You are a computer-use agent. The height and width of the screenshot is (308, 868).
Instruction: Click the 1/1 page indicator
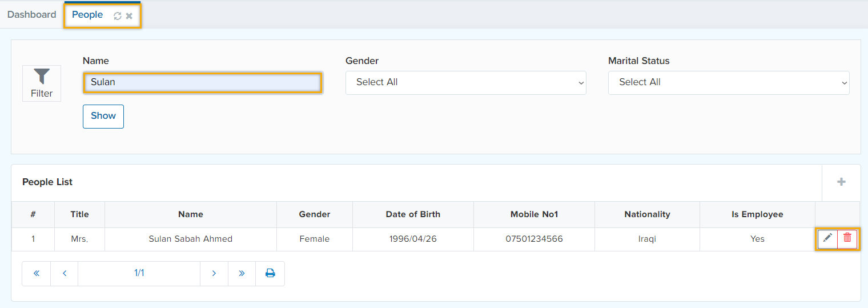[x=139, y=273]
